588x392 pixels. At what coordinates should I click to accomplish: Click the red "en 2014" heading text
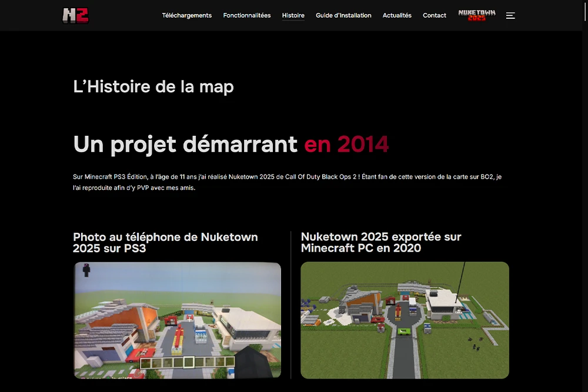pyautogui.click(x=346, y=144)
